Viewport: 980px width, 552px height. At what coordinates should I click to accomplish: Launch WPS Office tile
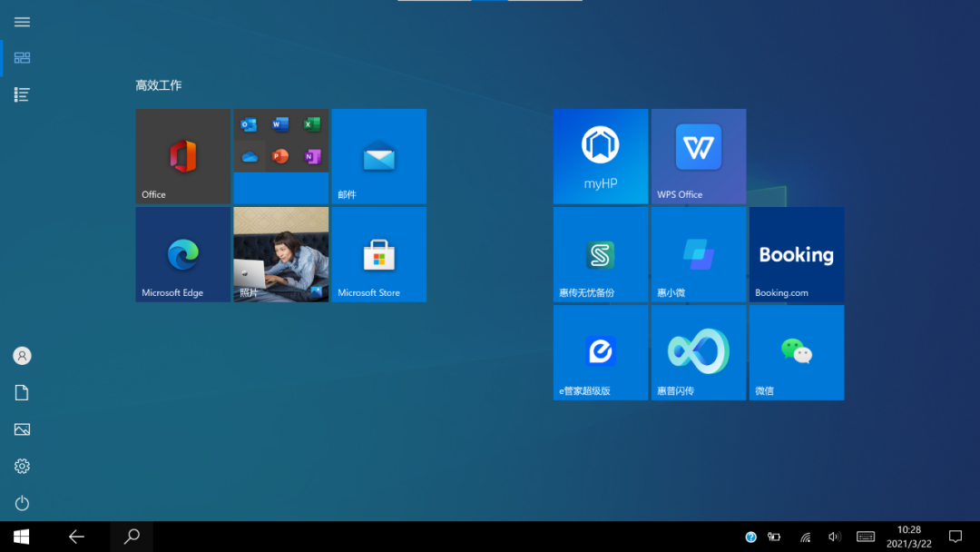click(x=699, y=156)
